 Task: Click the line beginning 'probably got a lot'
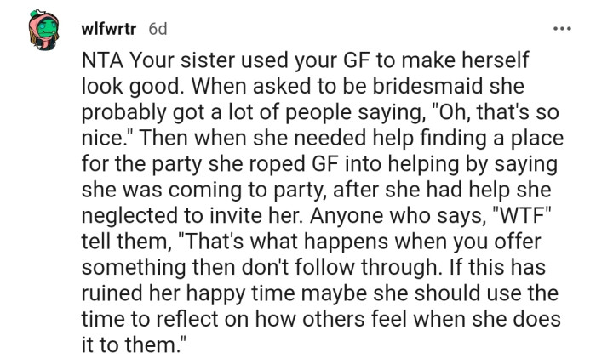coord(320,112)
